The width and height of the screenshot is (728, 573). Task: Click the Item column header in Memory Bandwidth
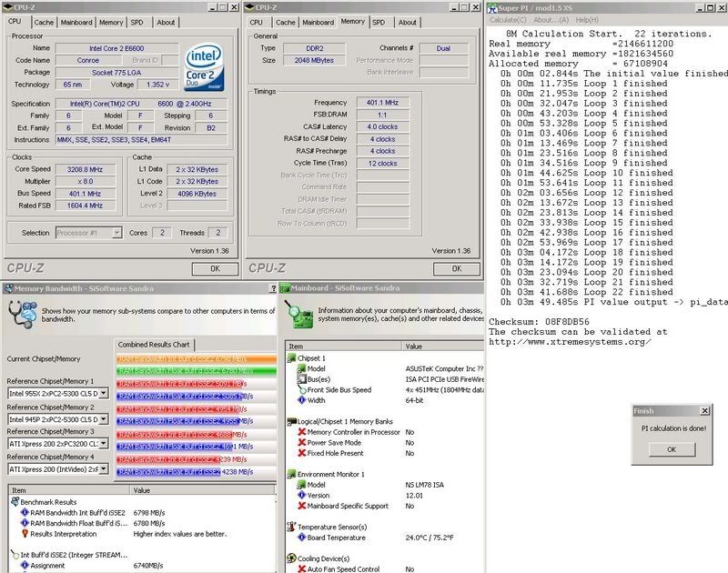(69, 490)
